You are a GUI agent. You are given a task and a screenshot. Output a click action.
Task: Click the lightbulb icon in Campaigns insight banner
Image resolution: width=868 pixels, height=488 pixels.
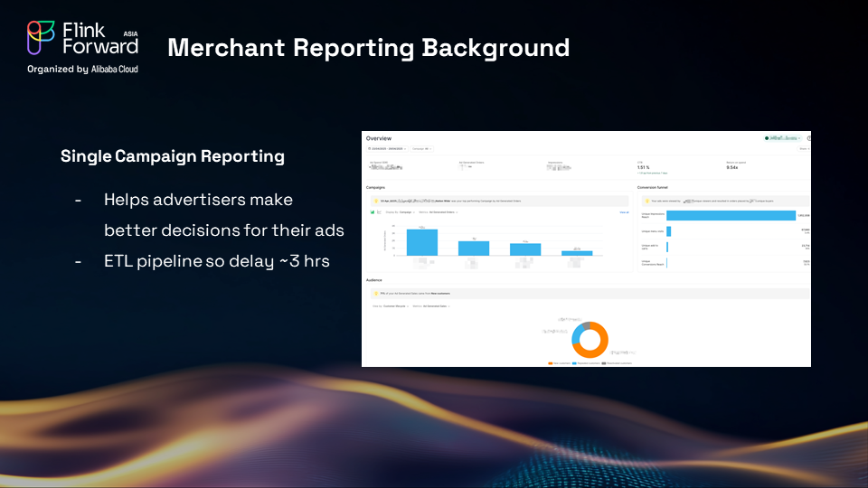click(x=376, y=201)
